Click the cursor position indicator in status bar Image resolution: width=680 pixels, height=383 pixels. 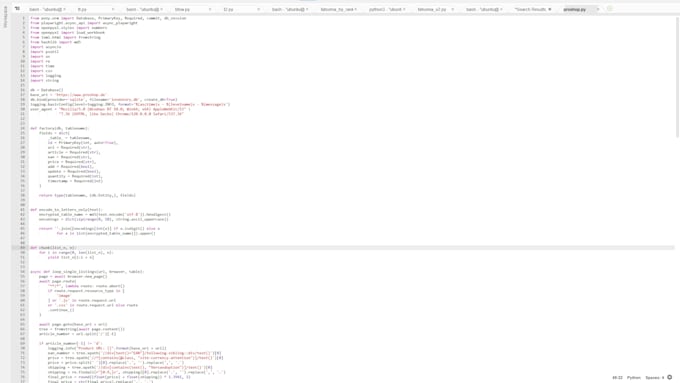point(617,378)
